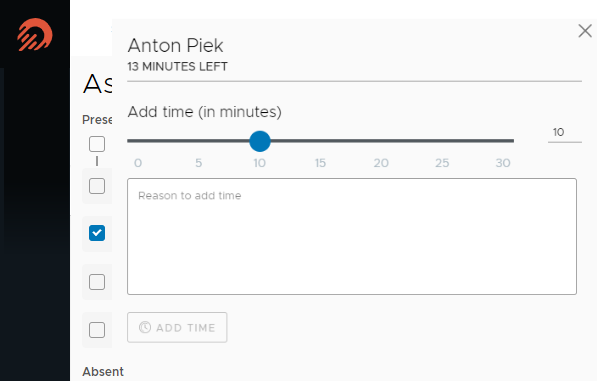
Task: Click the 25 minutes tick label
Action: (x=442, y=163)
